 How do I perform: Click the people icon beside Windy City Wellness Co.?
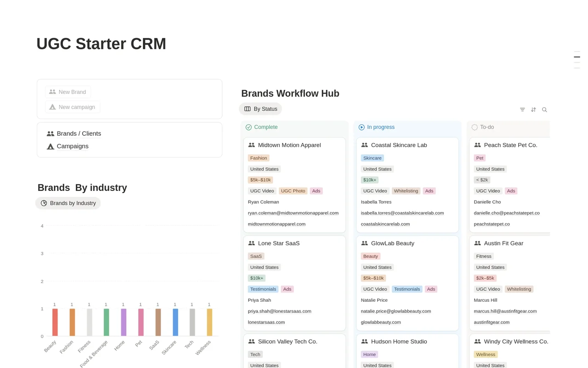coord(477,342)
